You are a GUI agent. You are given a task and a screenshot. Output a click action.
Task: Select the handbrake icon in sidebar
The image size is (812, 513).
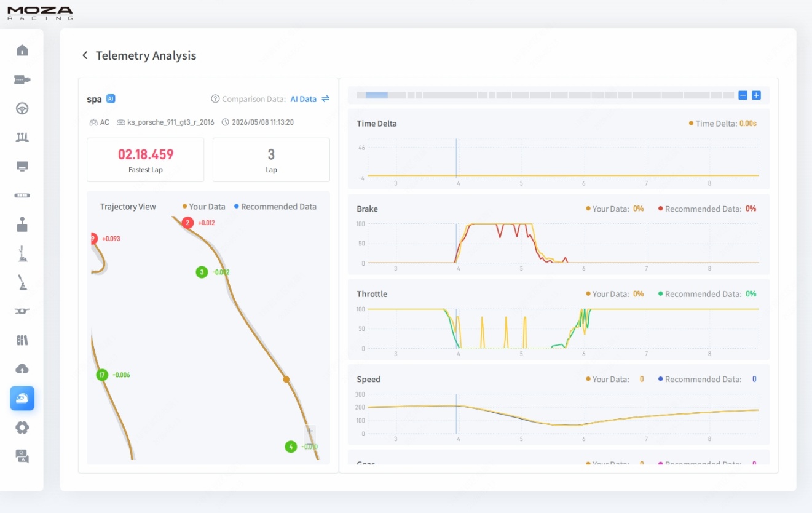tap(22, 282)
